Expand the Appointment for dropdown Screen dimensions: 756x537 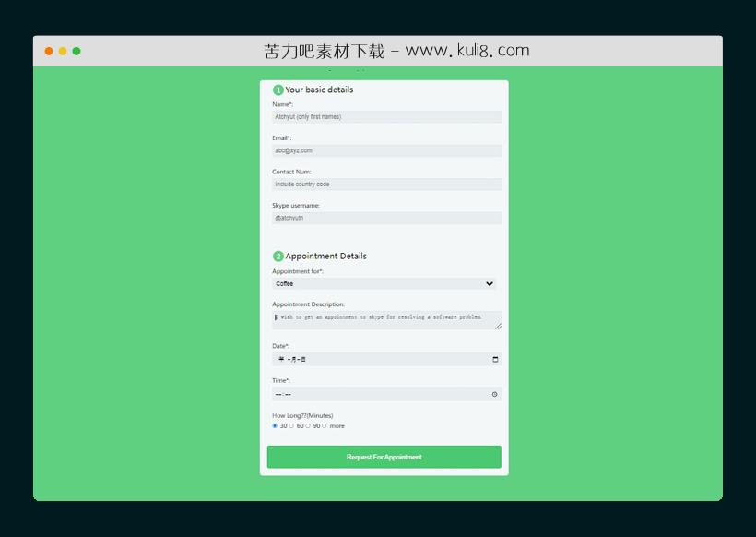click(x=386, y=284)
